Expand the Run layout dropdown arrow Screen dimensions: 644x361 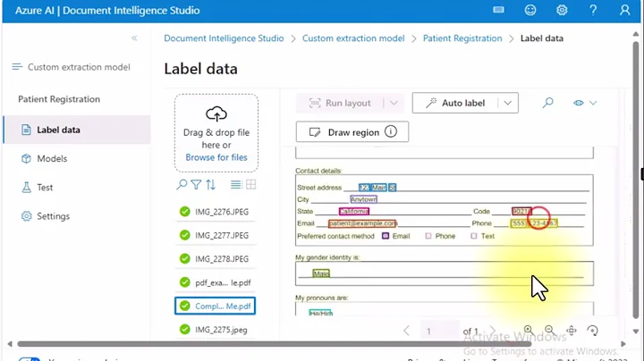click(394, 103)
